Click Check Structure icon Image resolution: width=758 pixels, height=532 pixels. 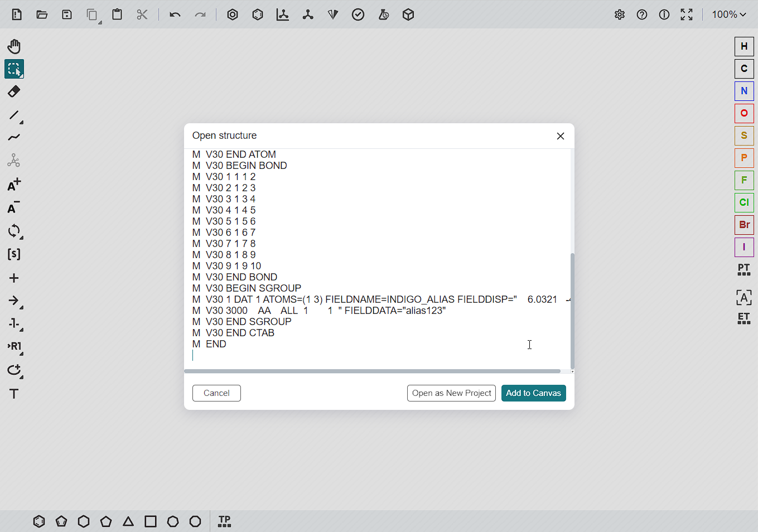click(358, 14)
